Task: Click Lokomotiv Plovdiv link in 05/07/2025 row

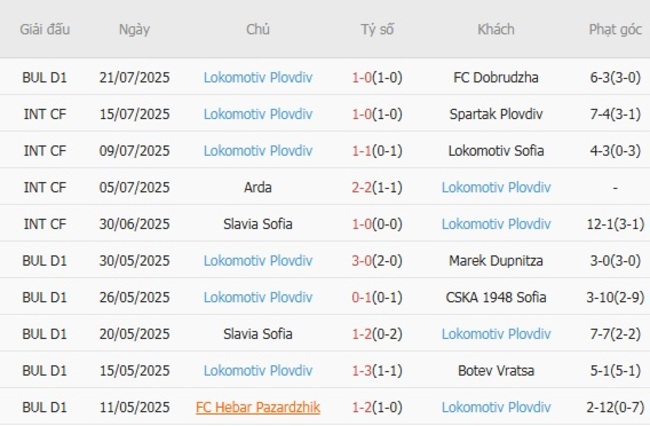Action: (x=496, y=187)
